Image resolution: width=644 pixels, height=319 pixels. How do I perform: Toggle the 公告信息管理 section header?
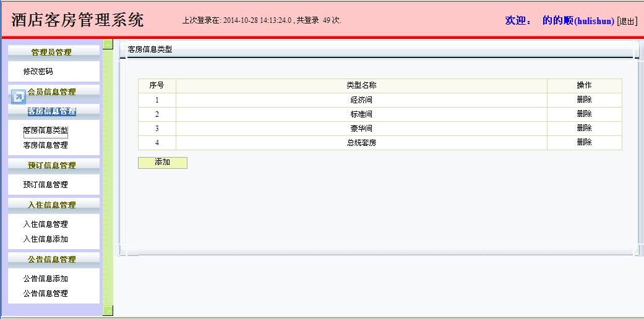[x=54, y=260]
